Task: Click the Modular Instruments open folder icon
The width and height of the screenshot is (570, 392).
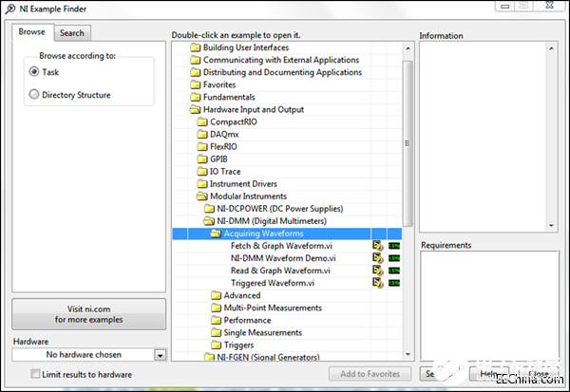Action: click(202, 196)
